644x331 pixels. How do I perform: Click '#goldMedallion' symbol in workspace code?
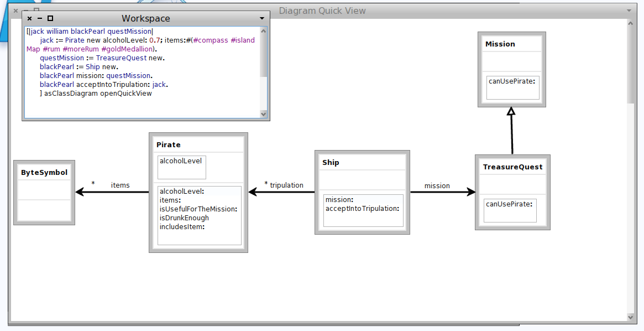click(127, 49)
